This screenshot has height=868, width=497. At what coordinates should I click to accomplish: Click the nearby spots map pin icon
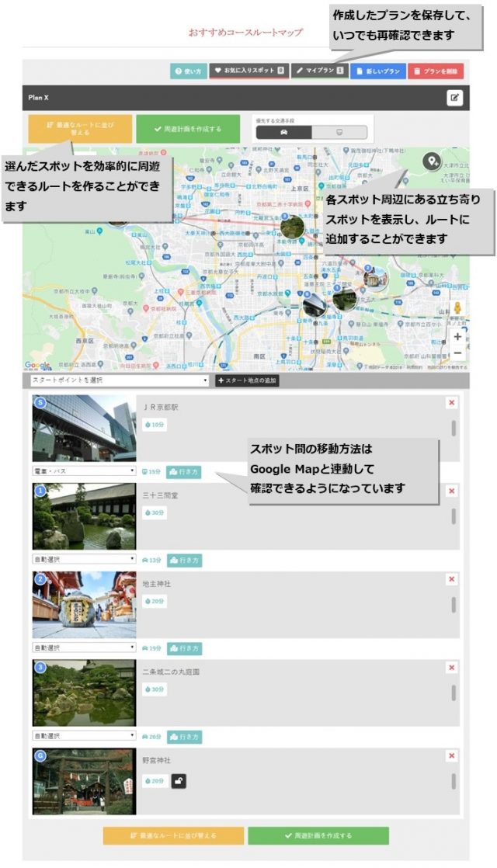click(x=431, y=161)
